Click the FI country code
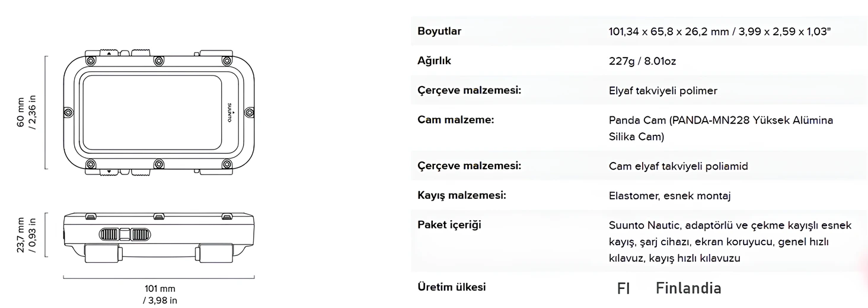 (x=623, y=288)
